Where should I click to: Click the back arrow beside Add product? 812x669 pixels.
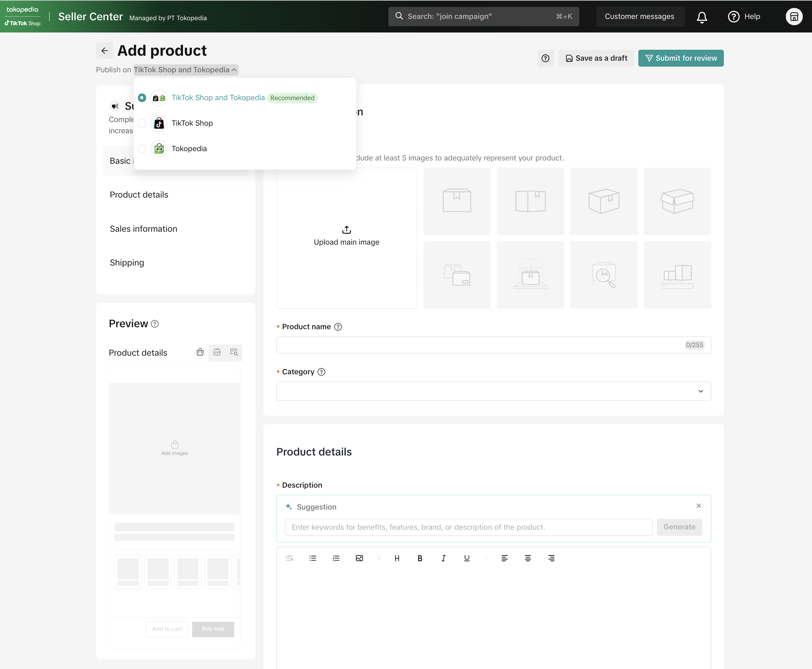104,50
